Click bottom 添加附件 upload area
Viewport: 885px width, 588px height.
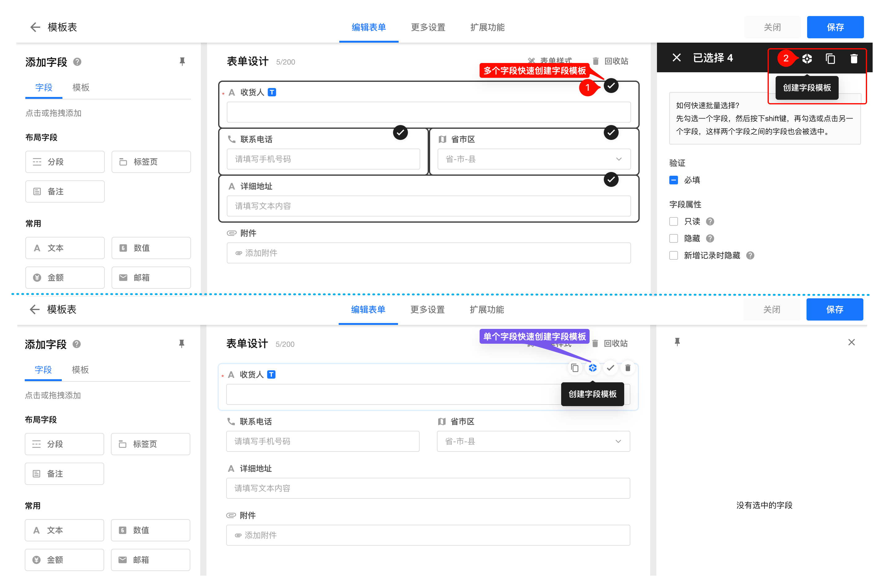[428, 535]
